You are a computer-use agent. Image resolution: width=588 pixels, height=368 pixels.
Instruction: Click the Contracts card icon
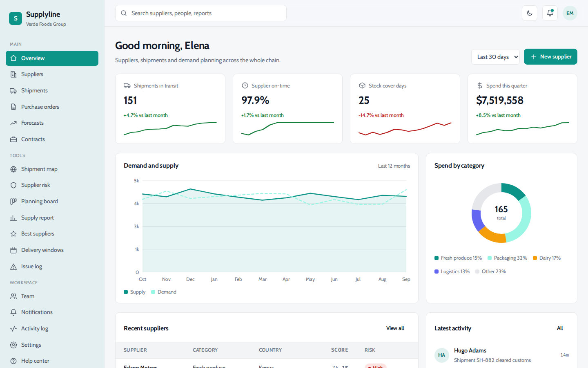point(13,139)
